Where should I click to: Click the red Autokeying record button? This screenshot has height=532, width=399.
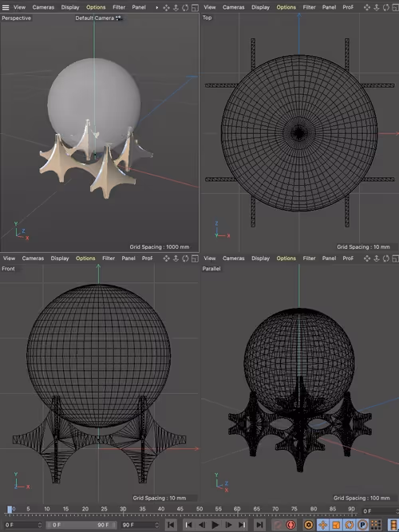[x=290, y=525]
